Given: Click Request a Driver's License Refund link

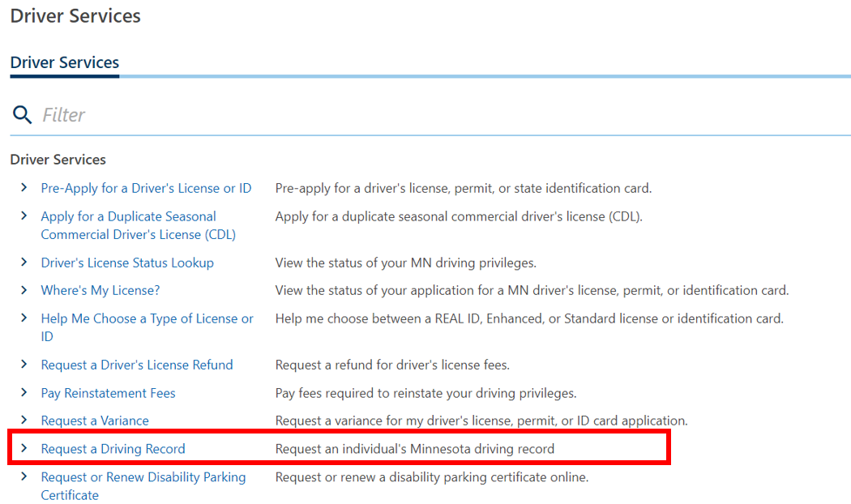Looking at the screenshot, I should (137, 365).
